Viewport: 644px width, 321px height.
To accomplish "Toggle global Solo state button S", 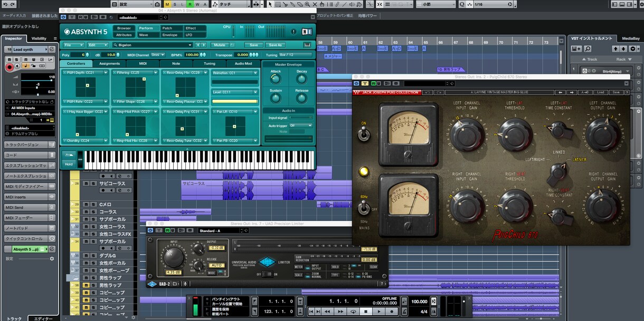I will 175,4.
